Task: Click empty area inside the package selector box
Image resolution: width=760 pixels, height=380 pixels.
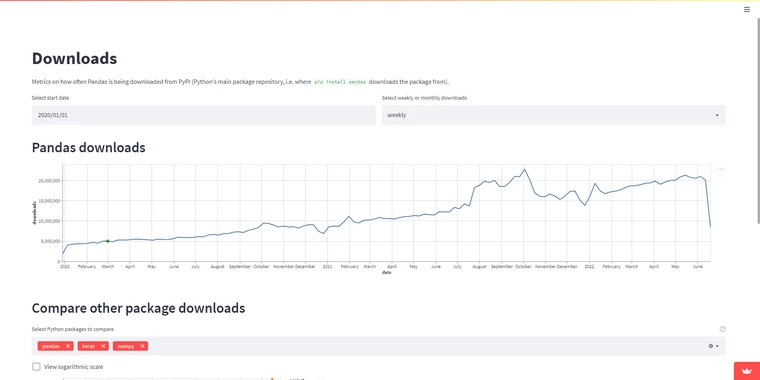Action: tap(427, 346)
